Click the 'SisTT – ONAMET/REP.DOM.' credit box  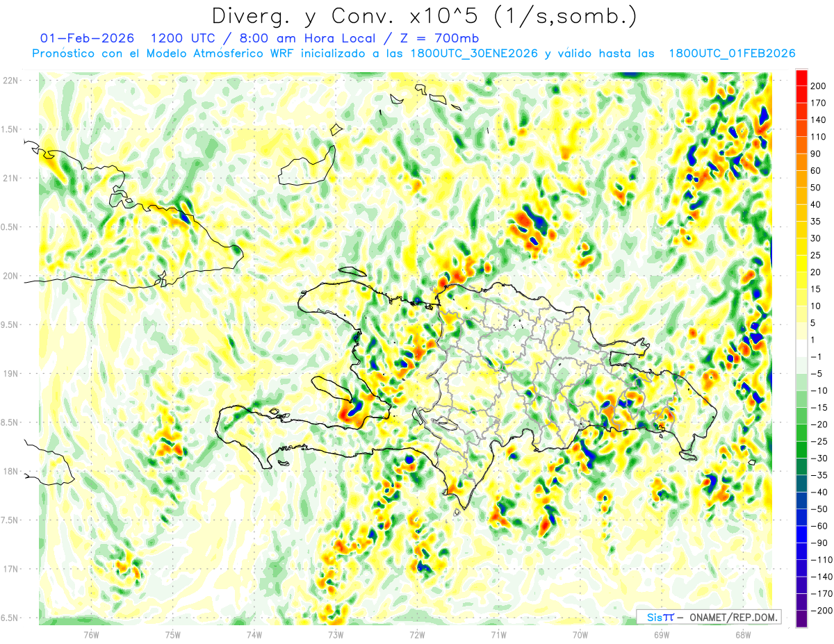710,617
